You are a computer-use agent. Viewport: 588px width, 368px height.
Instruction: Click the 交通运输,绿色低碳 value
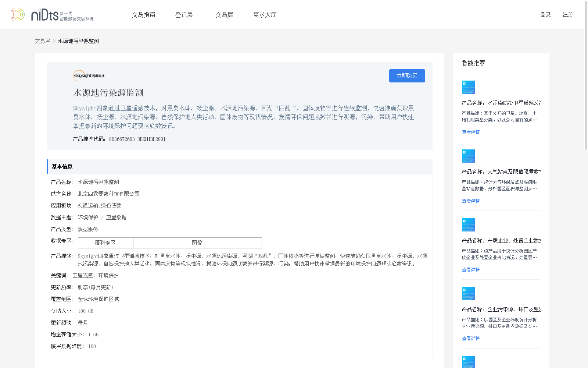[100, 206]
